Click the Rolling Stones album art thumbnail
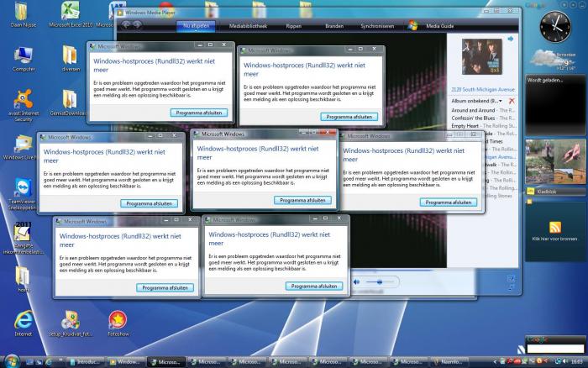The image size is (588, 368). [x=482, y=56]
